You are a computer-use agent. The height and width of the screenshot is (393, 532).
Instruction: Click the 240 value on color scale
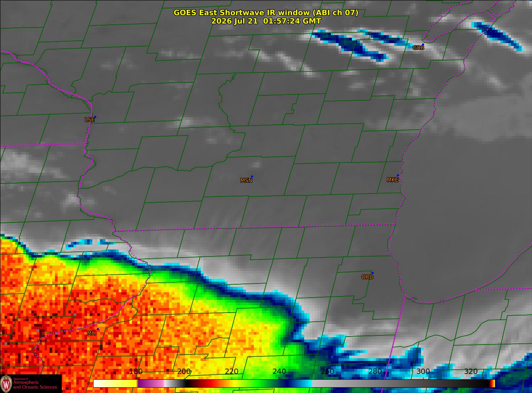[279, 371]
